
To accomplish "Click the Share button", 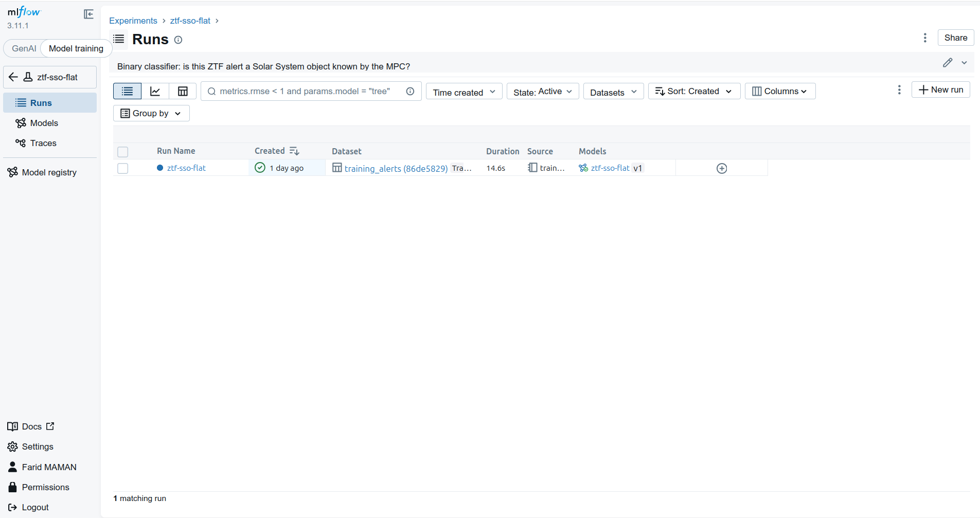I will (956, 38).
